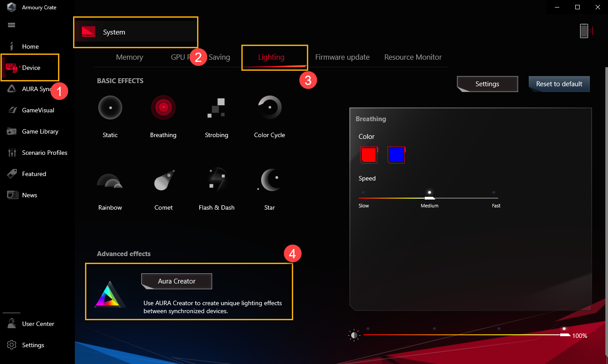608x364 pixels.
Task: Open Device in the sidebar
Action: click(x=30, y=68)
